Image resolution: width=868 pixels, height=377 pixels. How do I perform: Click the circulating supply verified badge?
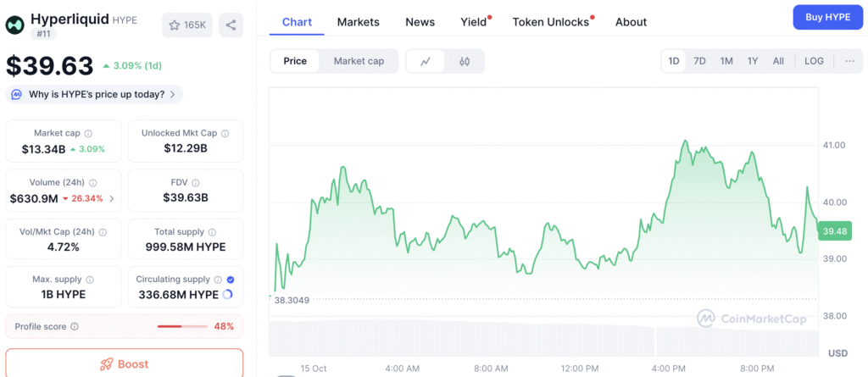(x=231, y=279)
